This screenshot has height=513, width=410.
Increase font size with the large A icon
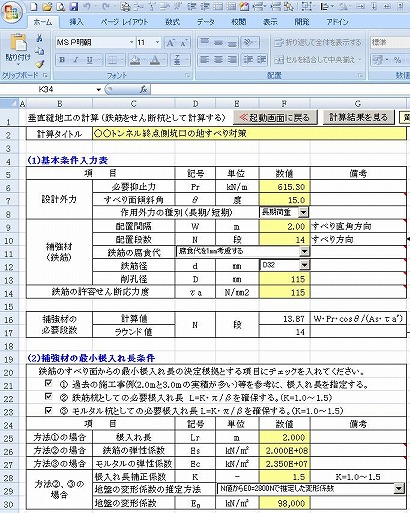pyautogui.click(x=171, y=43)
